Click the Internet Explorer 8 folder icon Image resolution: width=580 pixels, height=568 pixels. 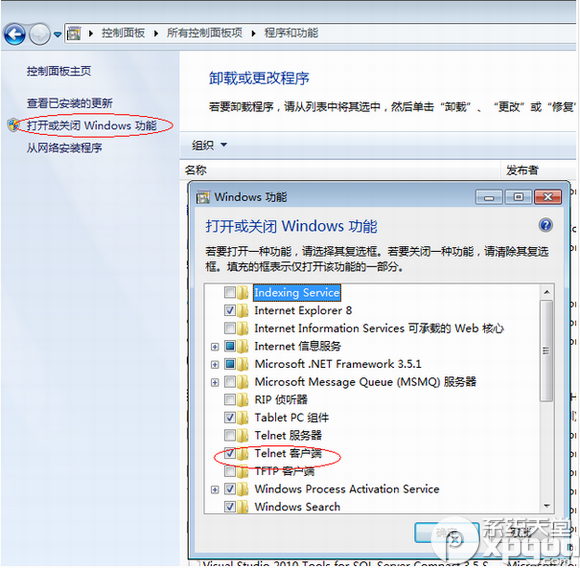(243, 310)
